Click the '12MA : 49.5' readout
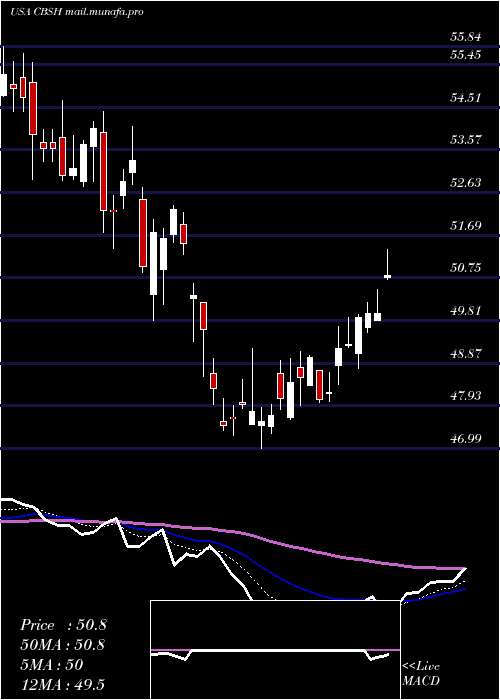 62,684
